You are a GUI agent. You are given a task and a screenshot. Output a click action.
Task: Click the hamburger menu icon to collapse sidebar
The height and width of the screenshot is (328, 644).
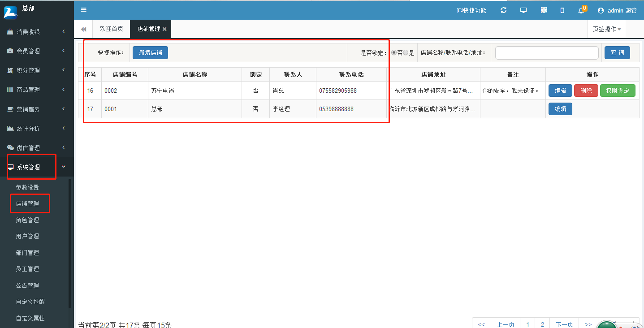(x=83, y=9)
